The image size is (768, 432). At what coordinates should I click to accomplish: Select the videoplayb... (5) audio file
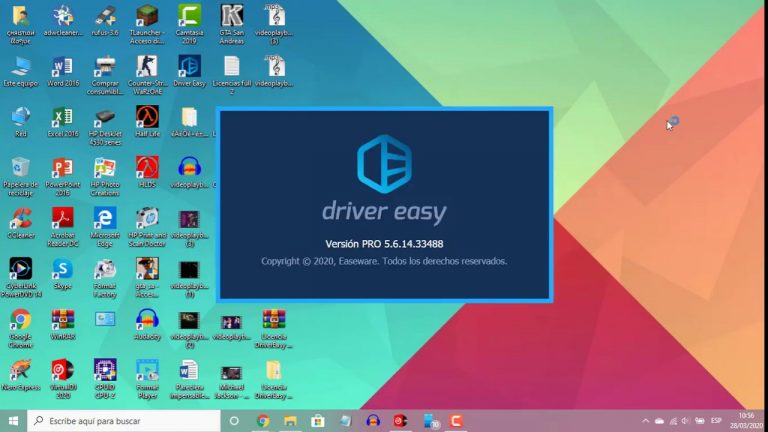tap(274, 24)
